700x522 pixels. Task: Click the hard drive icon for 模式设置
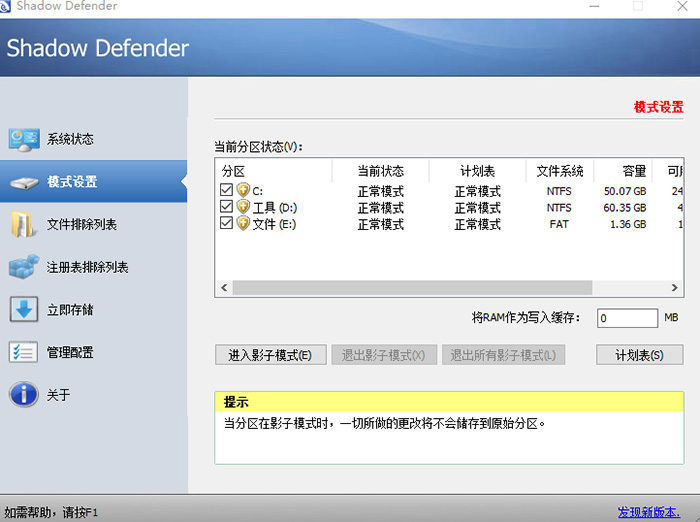(24, 183)
